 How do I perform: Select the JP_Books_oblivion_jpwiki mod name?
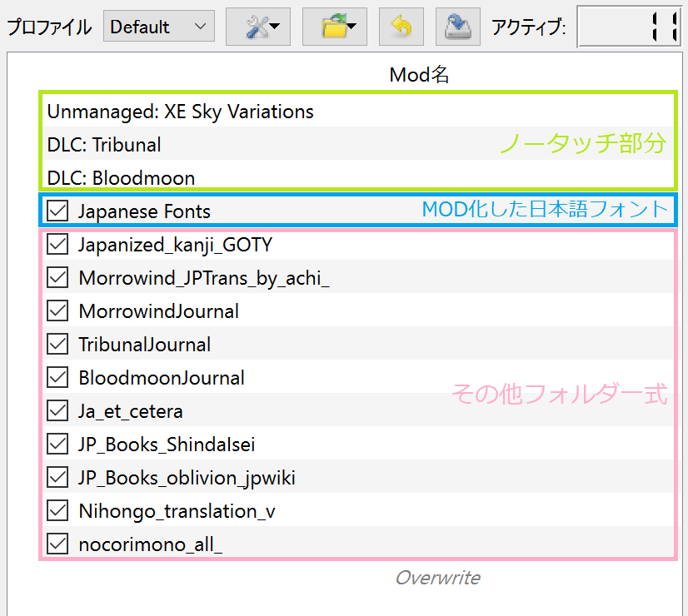(187, 478)
